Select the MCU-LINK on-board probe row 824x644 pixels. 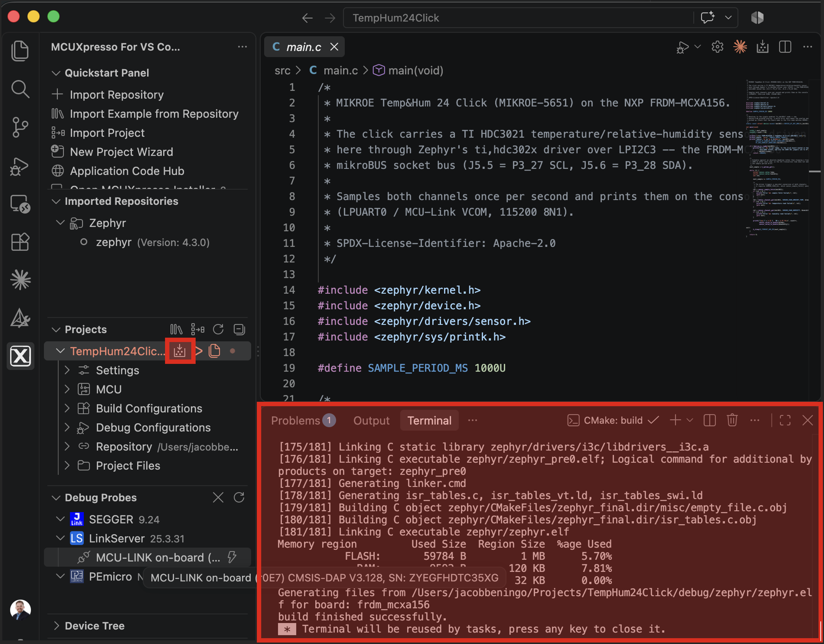[148, 557]
